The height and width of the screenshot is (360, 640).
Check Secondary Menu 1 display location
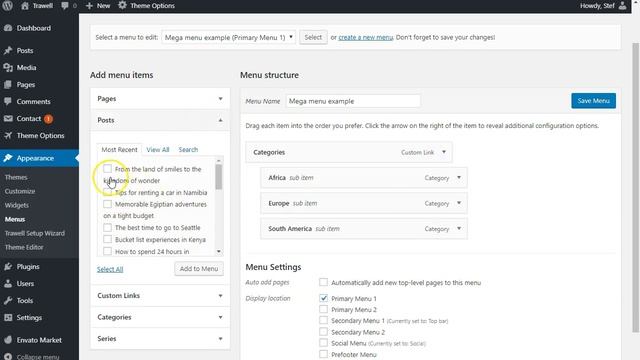[x=323, y=320]
